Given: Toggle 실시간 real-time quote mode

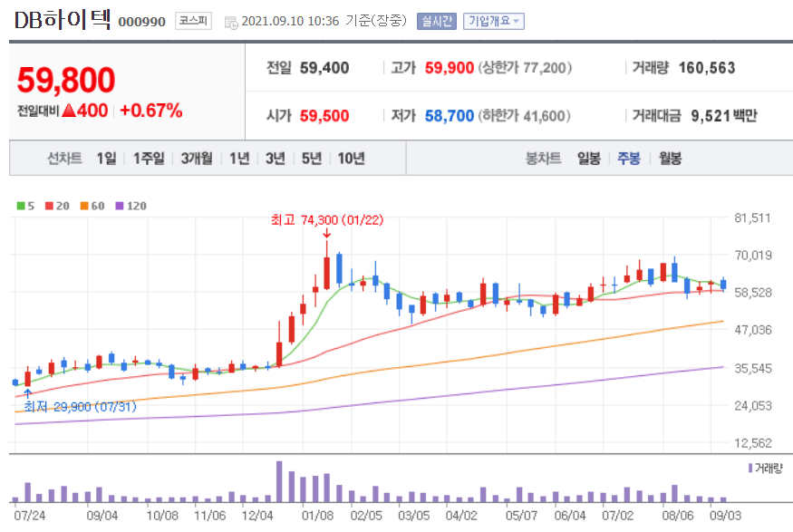Looking at the screenshot, I should click(439, 19).
